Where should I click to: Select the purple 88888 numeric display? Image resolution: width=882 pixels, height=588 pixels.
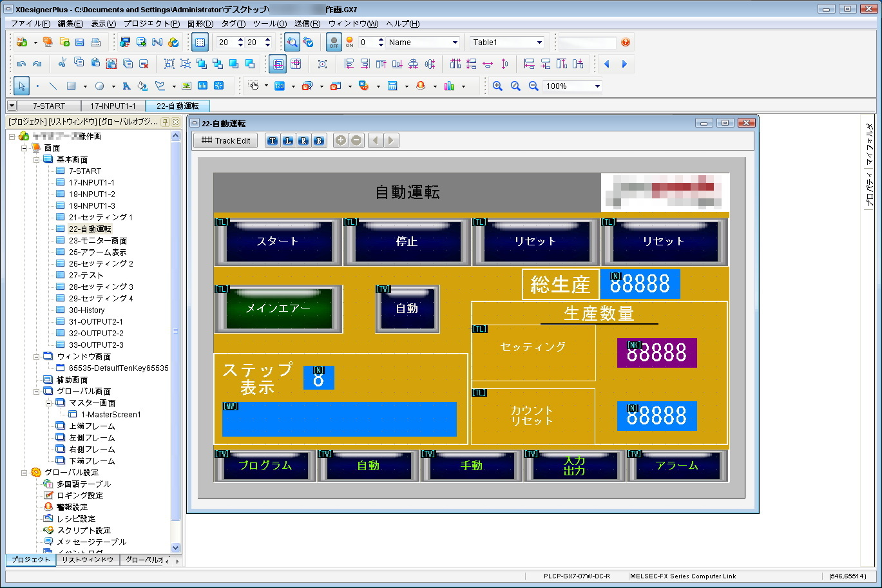(657, 353)
